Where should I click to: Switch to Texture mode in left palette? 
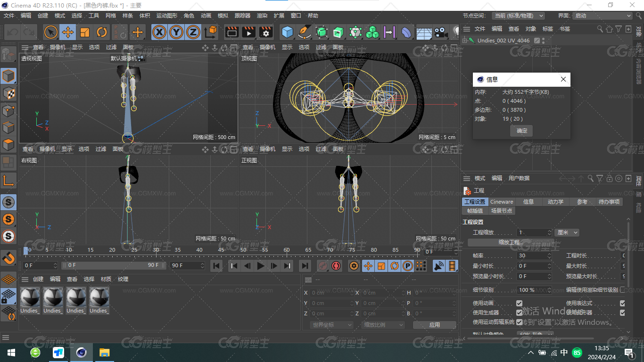coord(8,93)
